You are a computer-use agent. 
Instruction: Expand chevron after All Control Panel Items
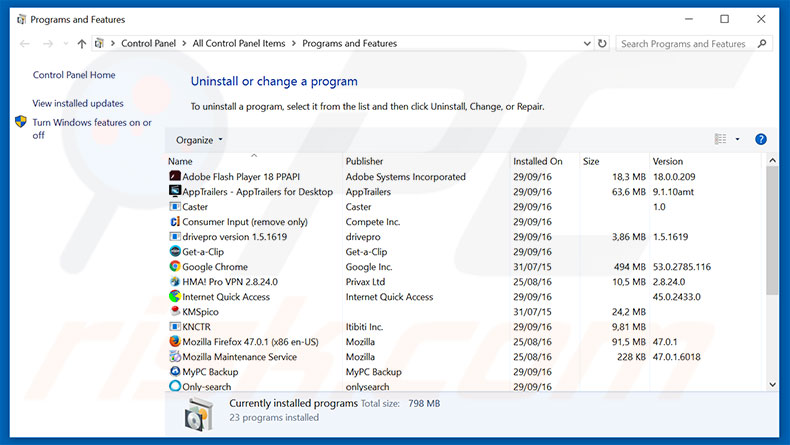[x=294, y=43]
